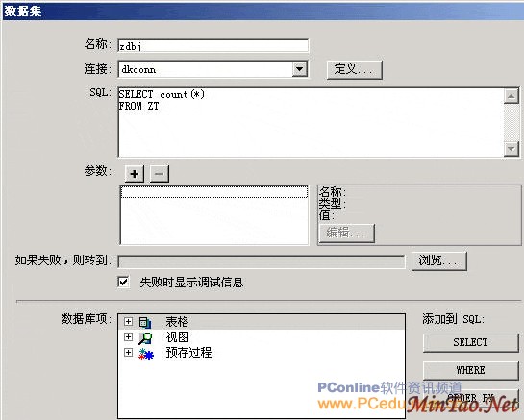Click SQL scrollbar up arrow
The height and width of the screenshot is (420, 524).
click(x=511, y=96)
